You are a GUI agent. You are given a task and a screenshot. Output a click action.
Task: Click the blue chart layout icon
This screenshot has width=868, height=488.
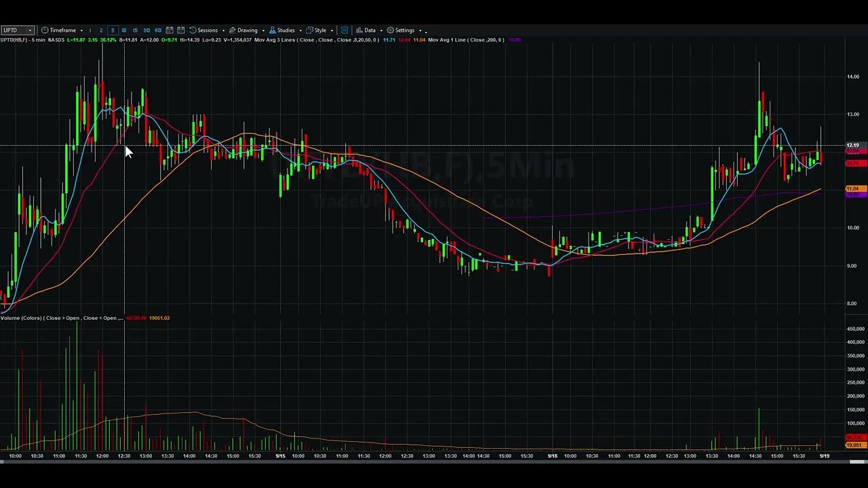pyautogui.click(x=344, y=30)
